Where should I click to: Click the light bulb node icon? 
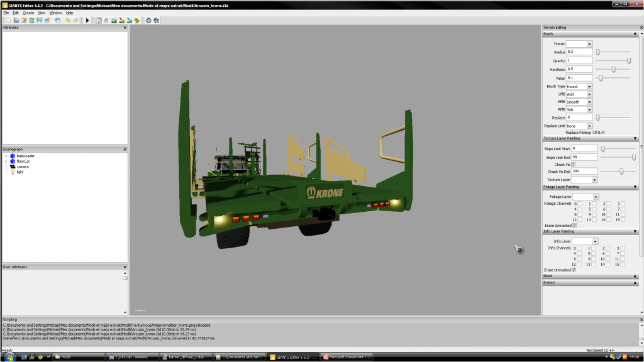13,172
